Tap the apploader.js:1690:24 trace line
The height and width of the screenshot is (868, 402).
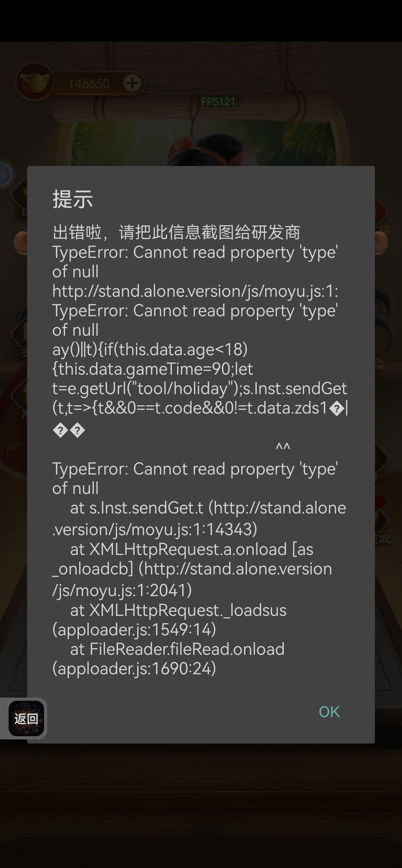(x=168, y=659)
